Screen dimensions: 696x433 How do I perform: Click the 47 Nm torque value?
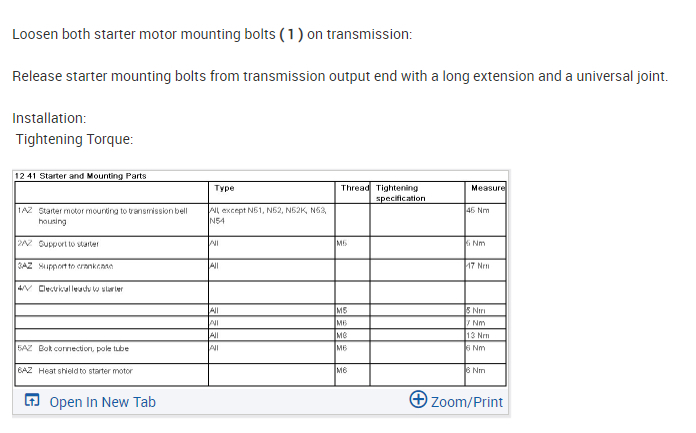(x=476, y=266)
